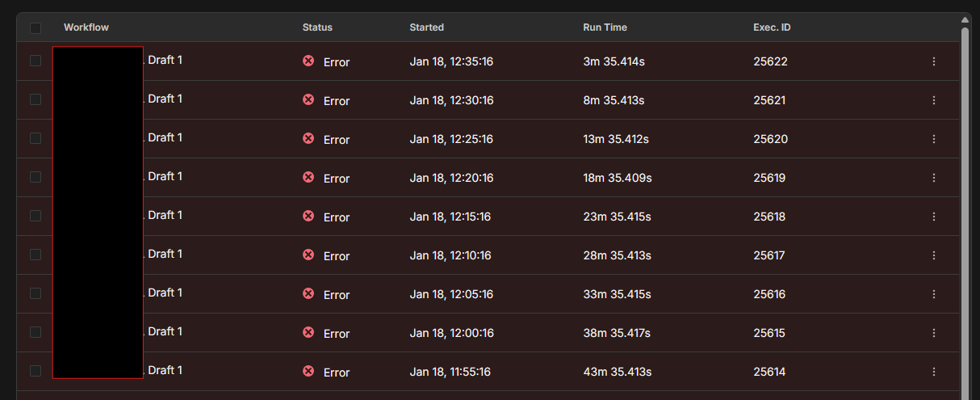
Task: Open execution ID 25620 entry
Action: click(770, 139)
